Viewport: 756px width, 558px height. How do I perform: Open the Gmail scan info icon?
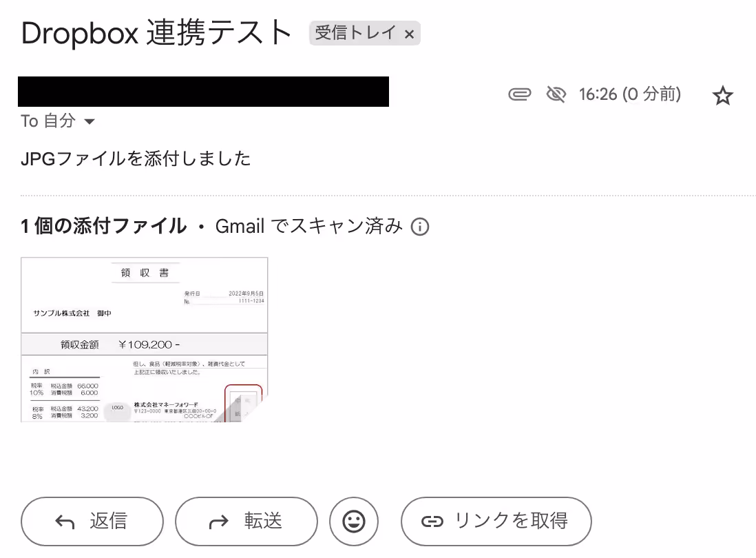tap(419, 226)
